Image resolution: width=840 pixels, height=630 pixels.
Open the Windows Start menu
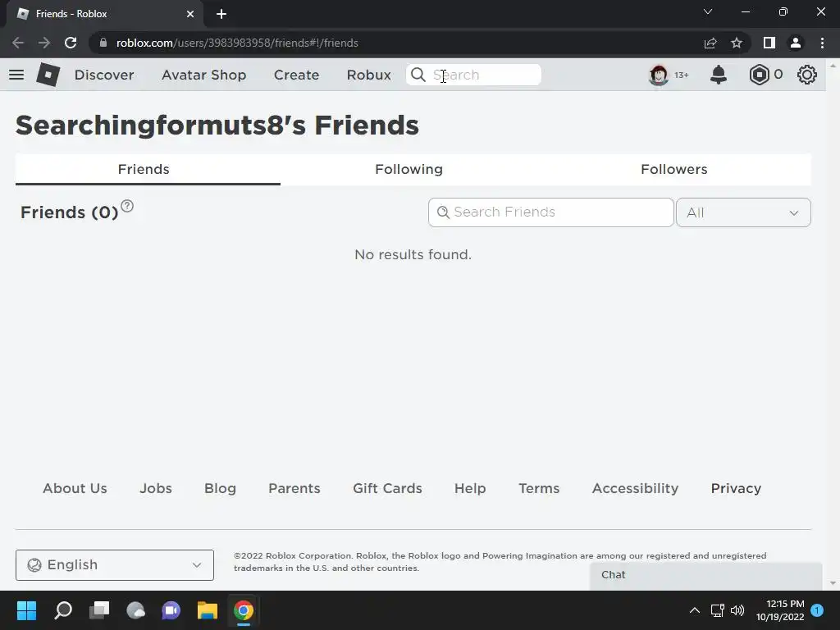[x=26, y=610]
